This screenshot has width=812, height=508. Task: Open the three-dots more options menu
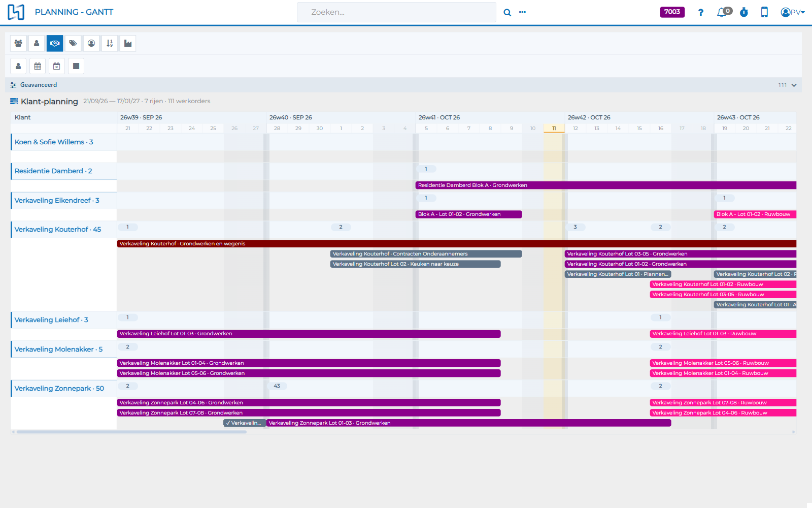[522, 12]
